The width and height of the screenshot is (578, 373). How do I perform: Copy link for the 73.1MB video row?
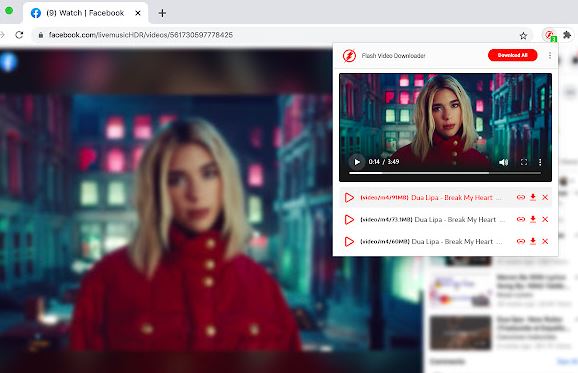pos(520,220)
